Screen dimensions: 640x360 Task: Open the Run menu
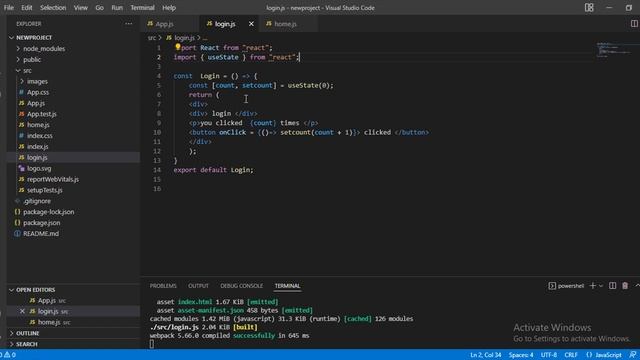click(x=117, y=8)
